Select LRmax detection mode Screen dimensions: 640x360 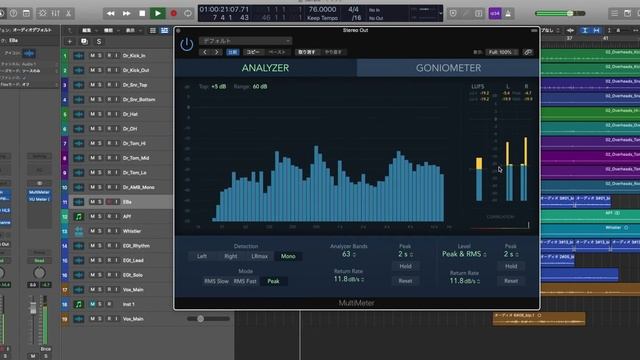coord(260,256)
